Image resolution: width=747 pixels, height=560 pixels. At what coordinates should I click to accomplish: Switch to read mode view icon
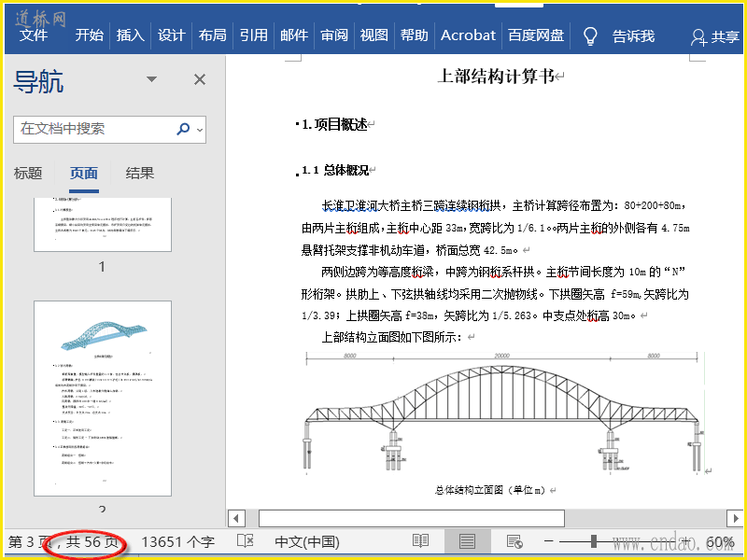(421, 541)
